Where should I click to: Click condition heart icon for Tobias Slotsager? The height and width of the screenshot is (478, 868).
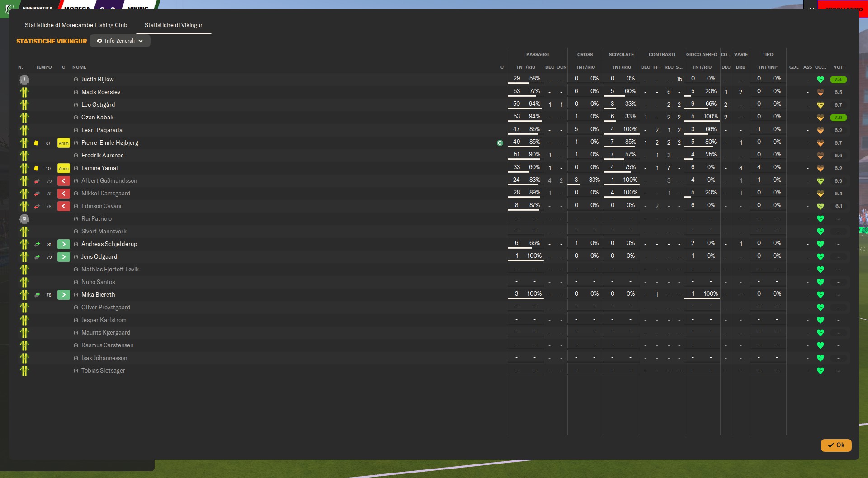tap(821, 371)
